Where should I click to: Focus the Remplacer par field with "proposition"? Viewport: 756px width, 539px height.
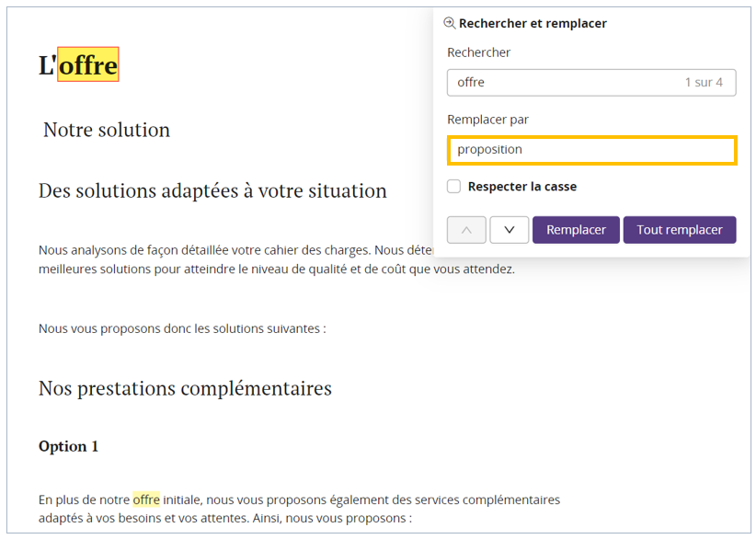point(591,150)
